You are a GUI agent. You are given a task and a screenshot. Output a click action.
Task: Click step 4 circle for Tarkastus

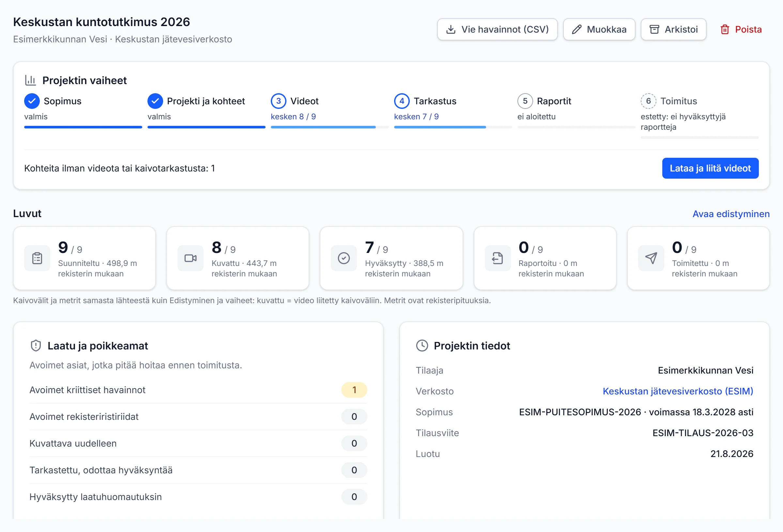point(402,101)
